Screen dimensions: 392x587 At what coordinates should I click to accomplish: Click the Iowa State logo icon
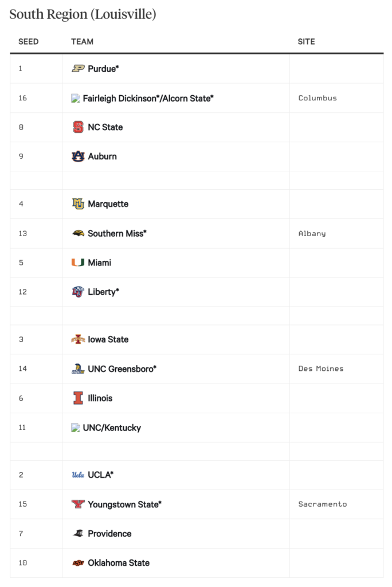point(78,339)
